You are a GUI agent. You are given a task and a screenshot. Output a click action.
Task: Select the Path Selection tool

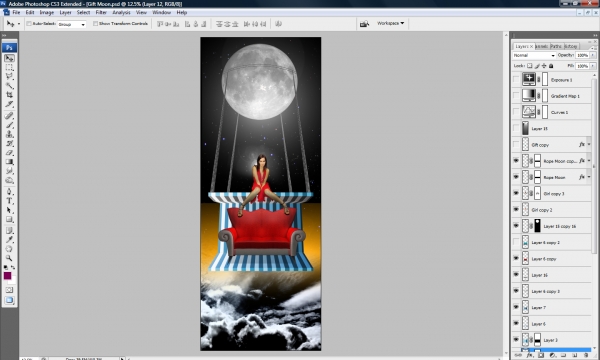(x=9, y=210)
